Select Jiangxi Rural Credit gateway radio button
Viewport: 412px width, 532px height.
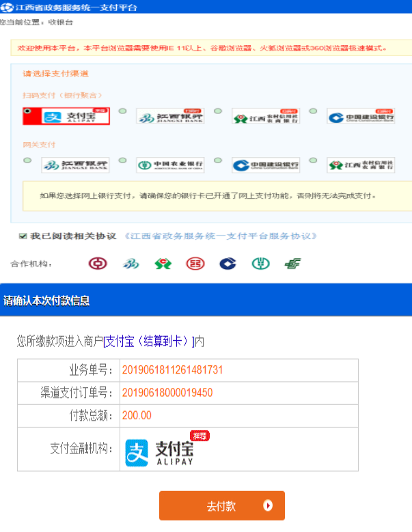313,160
